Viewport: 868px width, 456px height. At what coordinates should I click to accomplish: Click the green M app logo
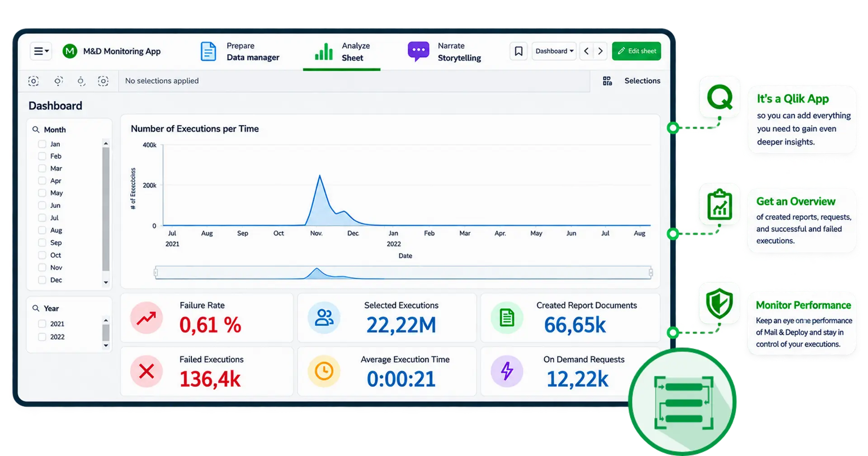(x=70, y=51)
